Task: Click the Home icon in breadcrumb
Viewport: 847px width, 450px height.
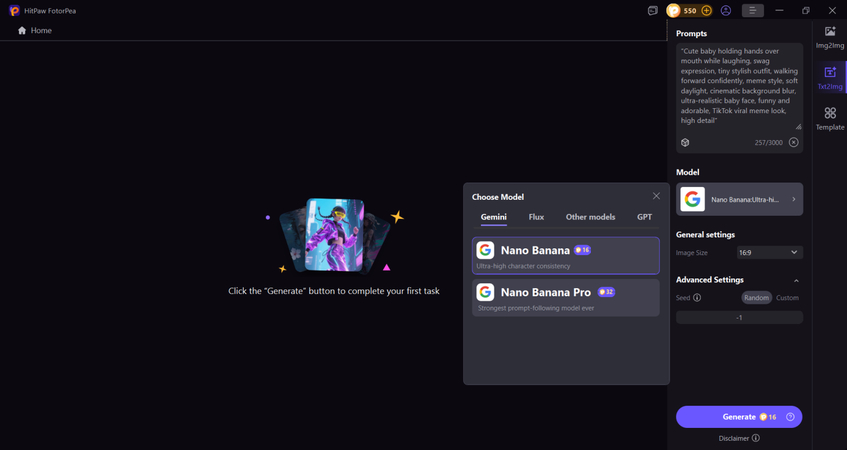Action: pos(22,30)
